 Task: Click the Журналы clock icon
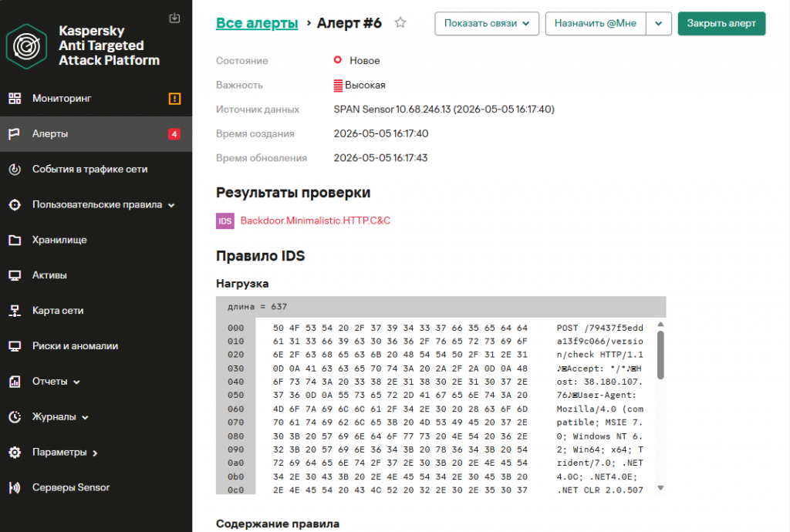pyautogui.click(x=15, y=417)
